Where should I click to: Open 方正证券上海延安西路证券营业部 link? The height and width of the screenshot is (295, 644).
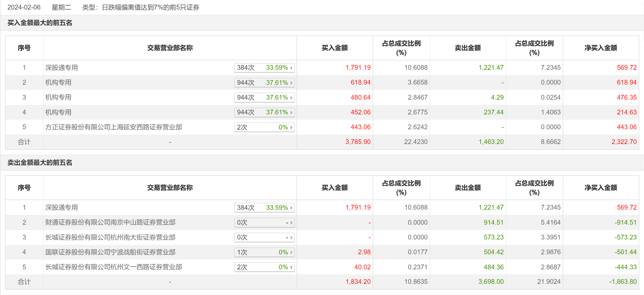coord(113,127)
